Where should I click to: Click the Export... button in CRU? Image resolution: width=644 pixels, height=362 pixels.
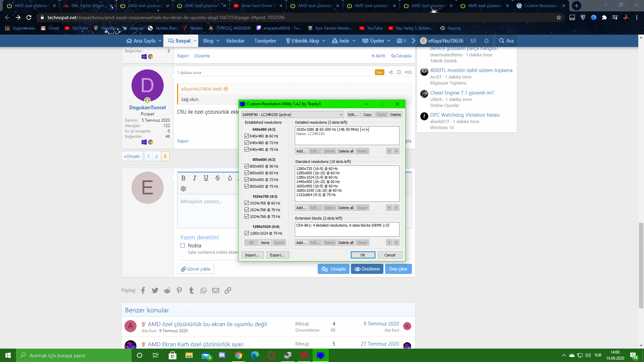(x=277, y=255)
